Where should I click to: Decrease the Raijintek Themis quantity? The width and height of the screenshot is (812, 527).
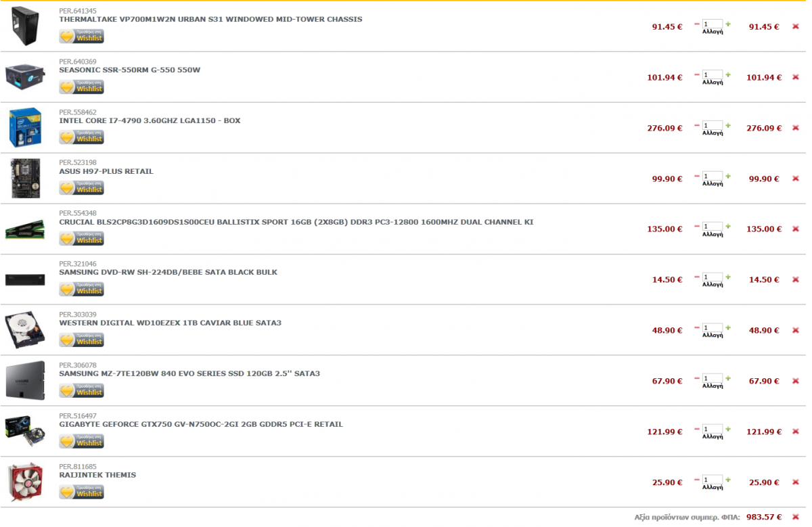tap(697, 480)
